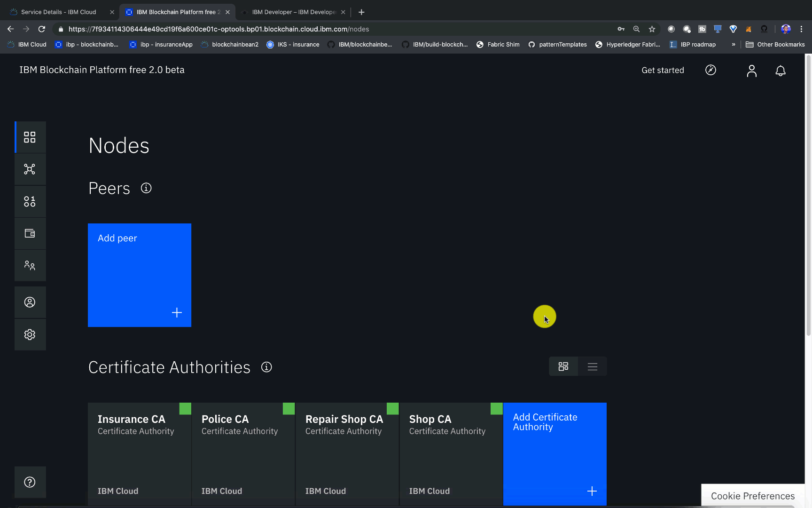Show Certificate Authorities info tooltip icon
Image resolution: width=812 pixels, height=508 pixels.
266,367
